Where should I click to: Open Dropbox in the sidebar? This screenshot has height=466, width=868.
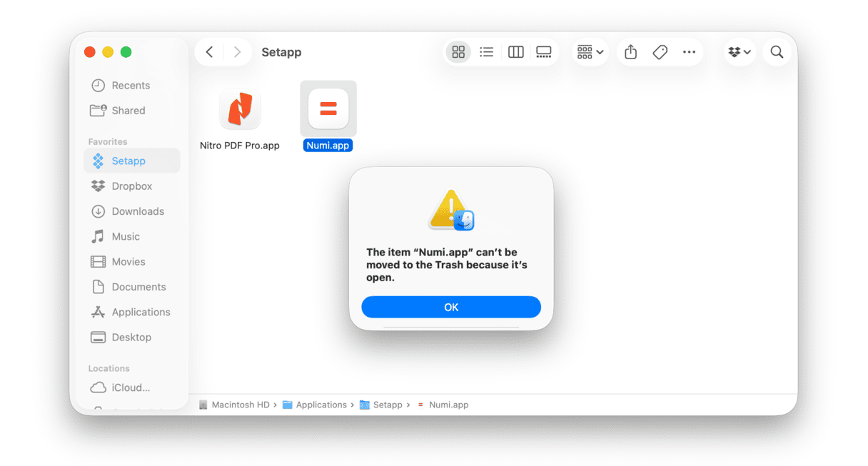pyautogui.click(x=131, y=186)
